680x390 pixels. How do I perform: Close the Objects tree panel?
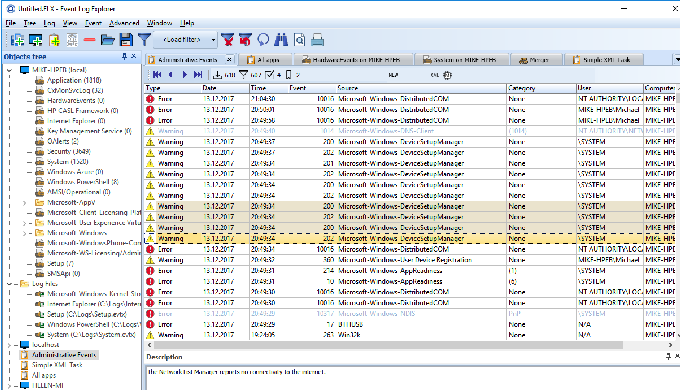134,56
